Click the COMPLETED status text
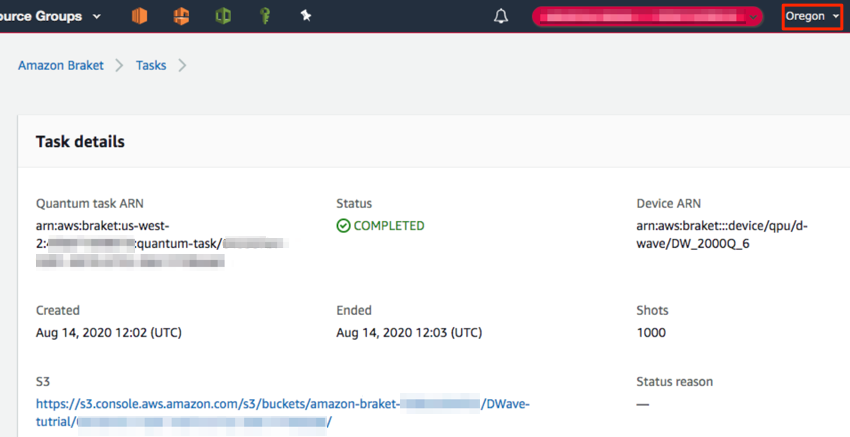850x437 pixels. tap(389, 226)
